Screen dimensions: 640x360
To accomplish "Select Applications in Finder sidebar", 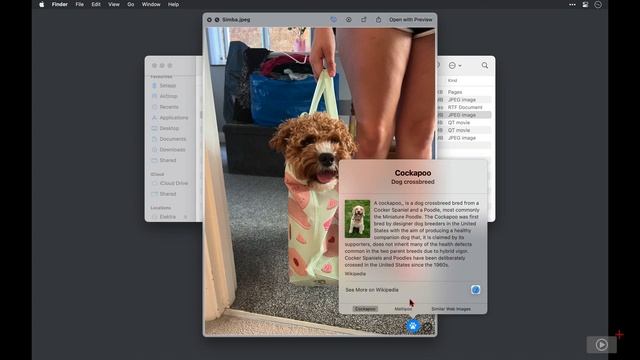I will (x=174, y=118).
